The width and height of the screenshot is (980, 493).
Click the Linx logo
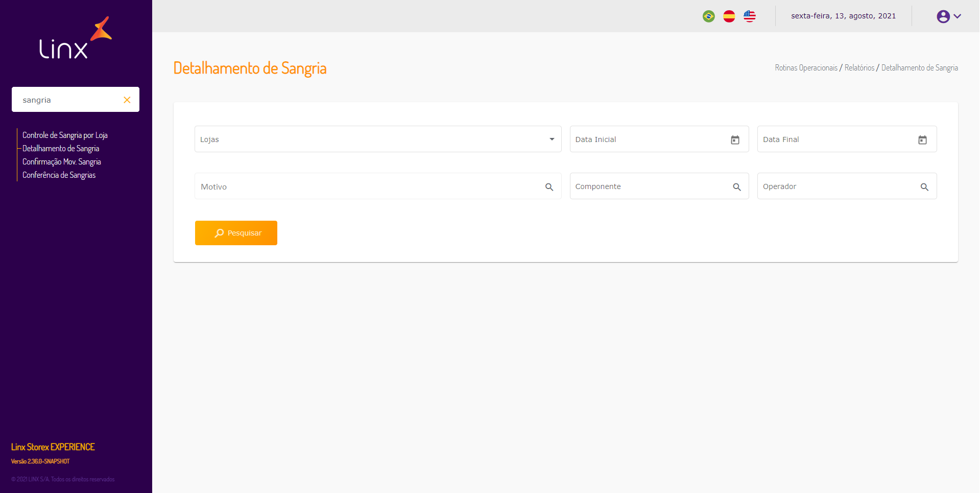[x=76, y=38]
